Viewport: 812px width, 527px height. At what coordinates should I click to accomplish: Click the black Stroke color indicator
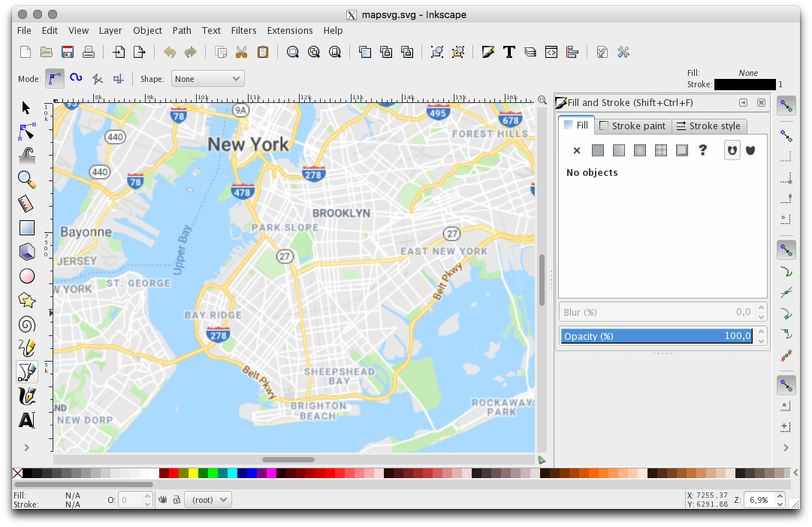[744, 84]
